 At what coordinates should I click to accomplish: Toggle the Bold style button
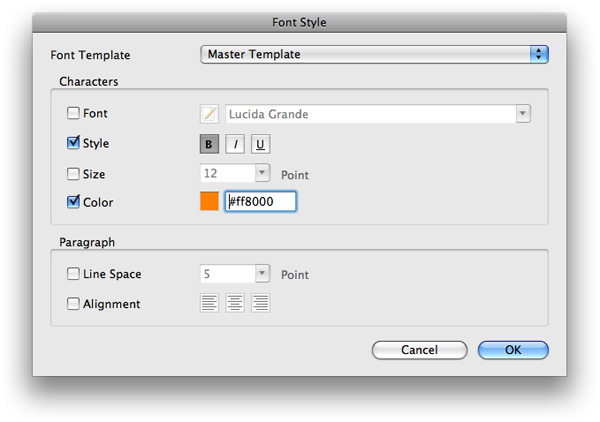[x=209, y=144]
